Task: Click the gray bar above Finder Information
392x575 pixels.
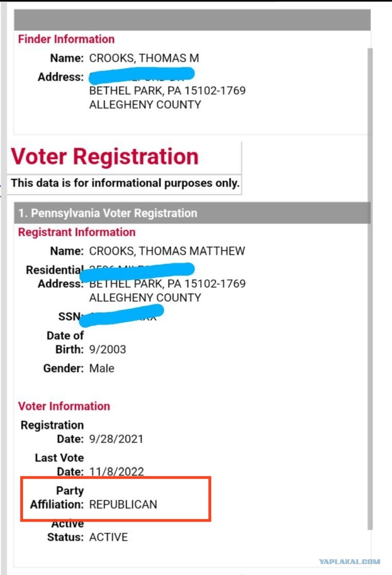Action: tap(192, 20)
